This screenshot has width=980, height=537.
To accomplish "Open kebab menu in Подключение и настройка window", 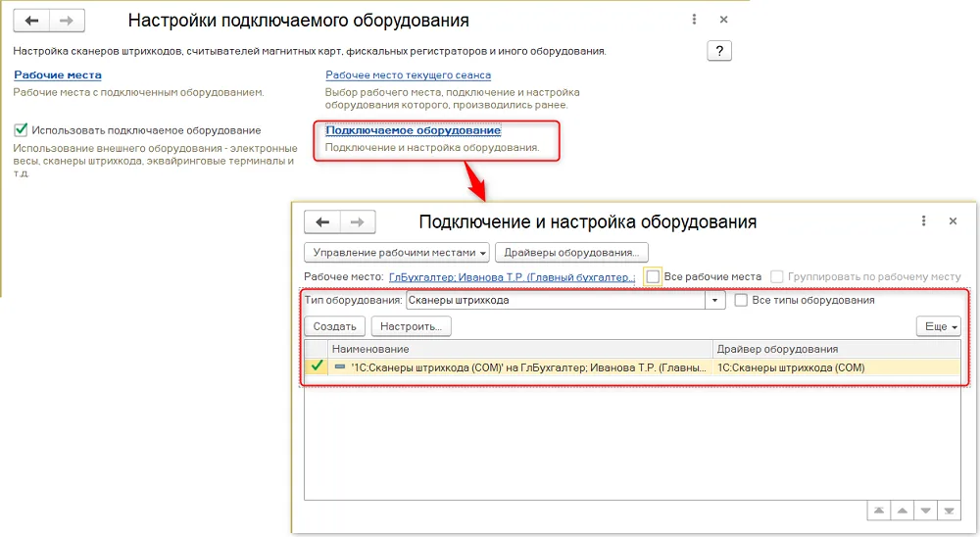I will pos(923,220).
